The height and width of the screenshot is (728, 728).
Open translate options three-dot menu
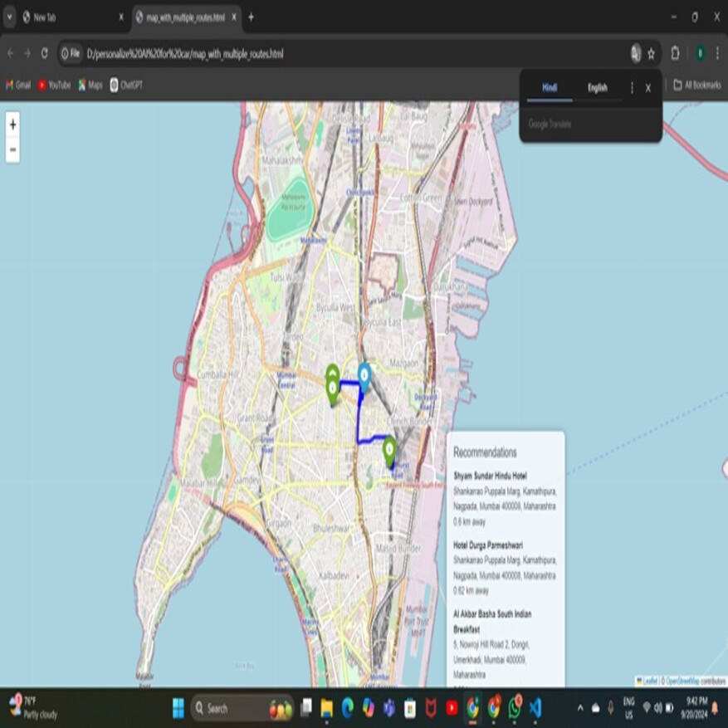coord(632,88)
